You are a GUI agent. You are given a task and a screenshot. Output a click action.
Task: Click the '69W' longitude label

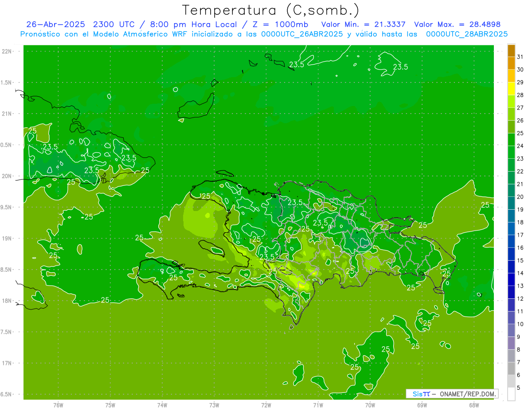click(422, 405)
